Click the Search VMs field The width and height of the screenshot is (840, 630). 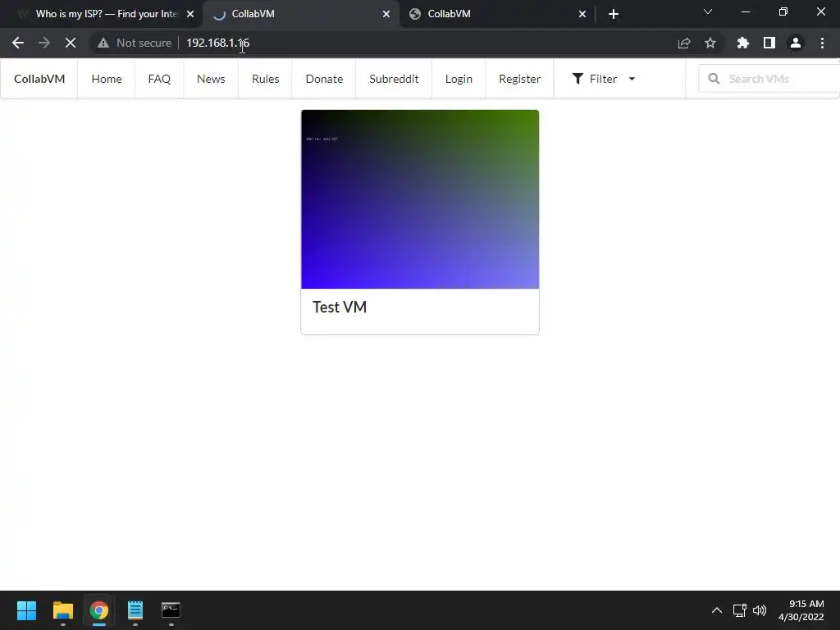pos(771,79)
